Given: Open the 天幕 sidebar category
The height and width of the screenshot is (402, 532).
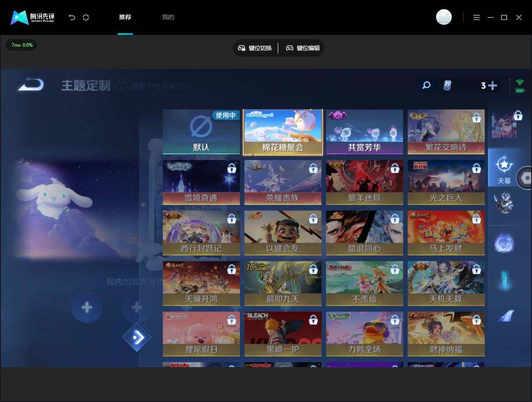Looking at the screenshot, I should tap(505, 168).
